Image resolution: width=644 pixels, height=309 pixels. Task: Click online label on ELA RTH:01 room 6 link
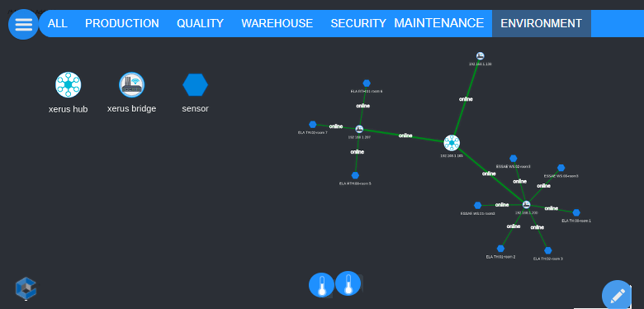click(363, 106)
